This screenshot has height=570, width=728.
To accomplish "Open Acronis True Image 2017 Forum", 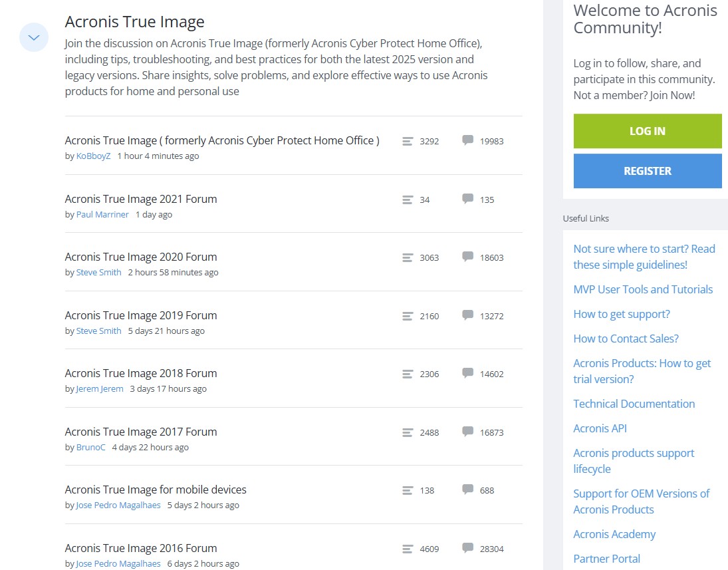I will 141,432.
